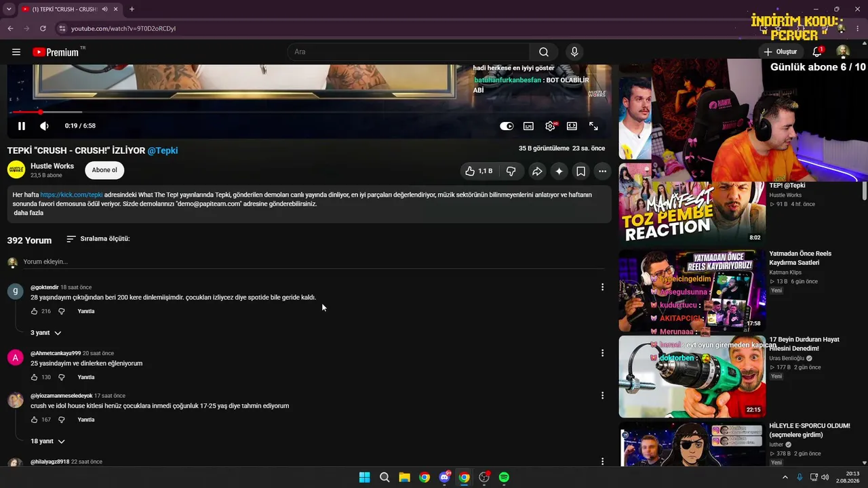This screenshot has width=868, height=488.
Task: Mute the video volume
Action: click(x=44, y=126)
